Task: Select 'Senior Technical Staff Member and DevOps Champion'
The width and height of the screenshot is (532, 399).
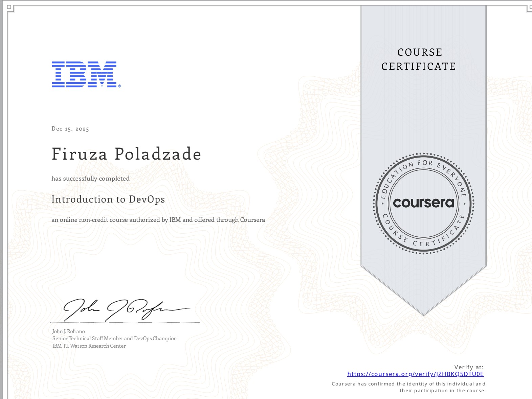Action: (x=114, y=338)
